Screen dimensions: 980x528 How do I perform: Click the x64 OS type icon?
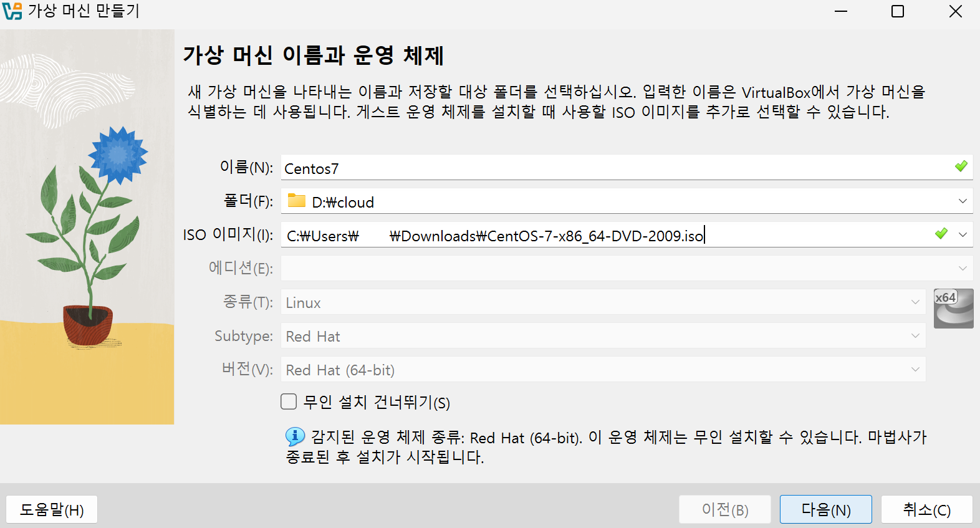[953, 308]
